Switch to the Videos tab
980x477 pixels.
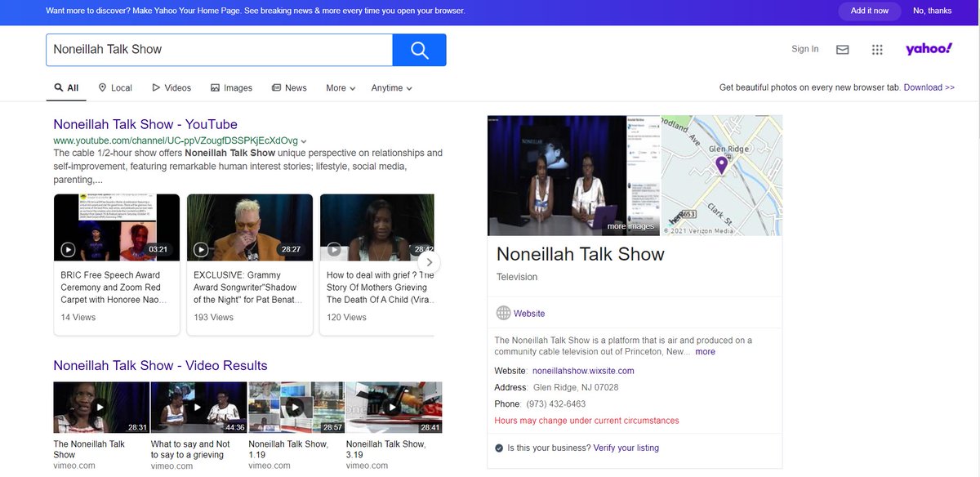coord(171,88)
